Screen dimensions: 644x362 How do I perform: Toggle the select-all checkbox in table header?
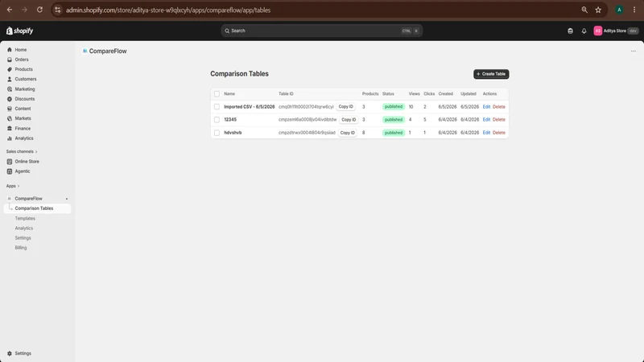point(217,94)
